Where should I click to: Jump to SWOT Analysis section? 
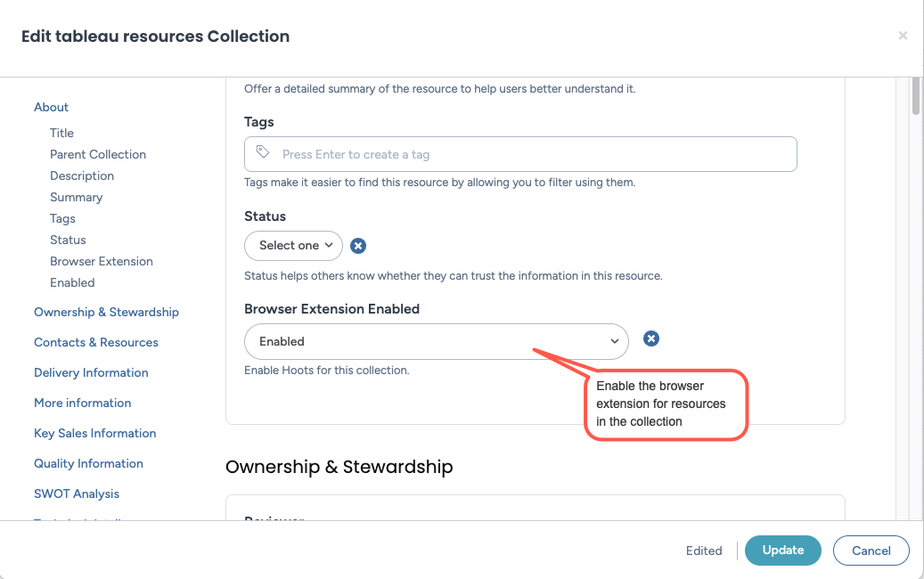[x=77, y=493]
